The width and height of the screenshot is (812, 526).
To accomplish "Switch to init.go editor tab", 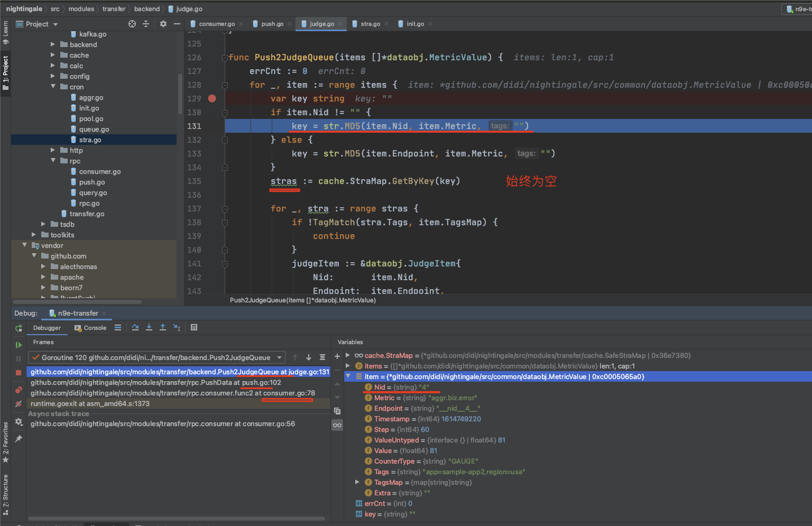I will [x=416, y=24].
